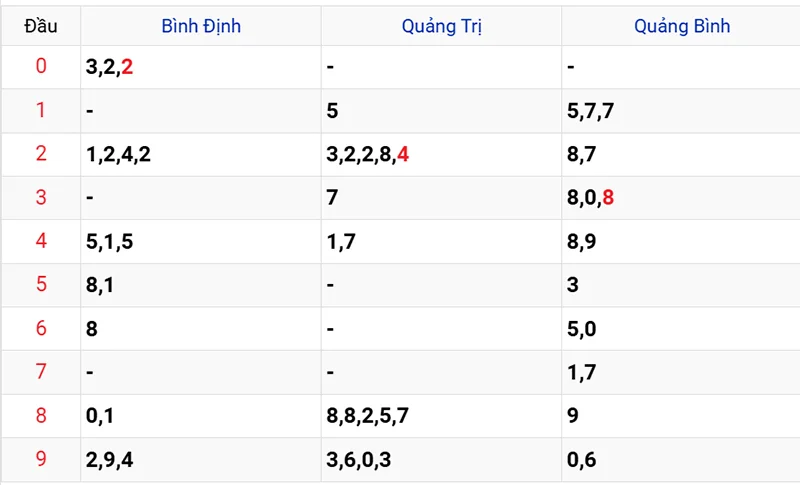Select the red row label 5

pos(41,284)
